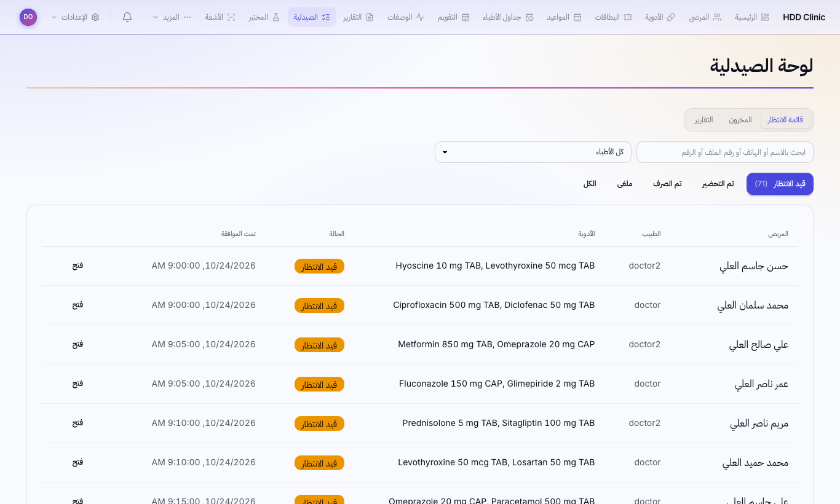This screenshot has height=504, width=840.
Task: Click the جداول الأطباء schedule icon
Action: point(529,17)
